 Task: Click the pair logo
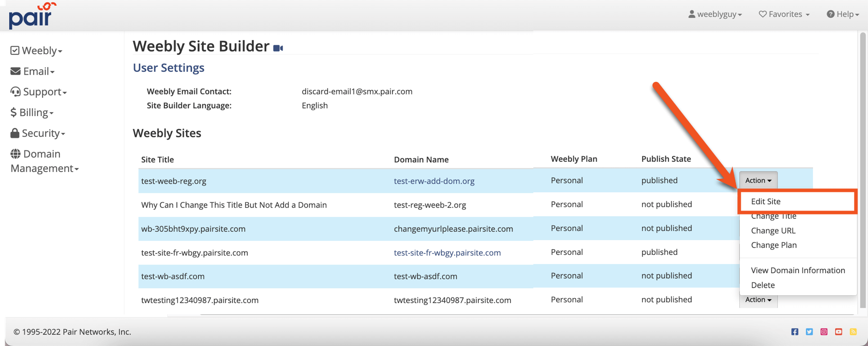32,15
